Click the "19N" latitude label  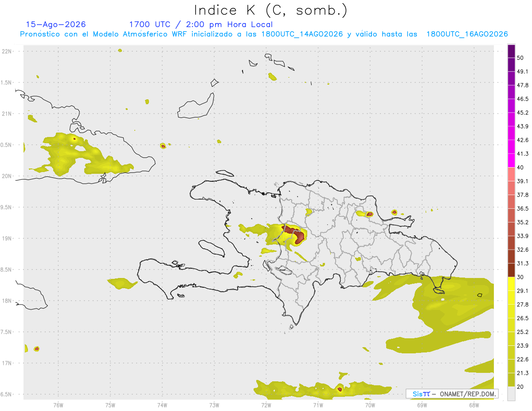[7, 239]
